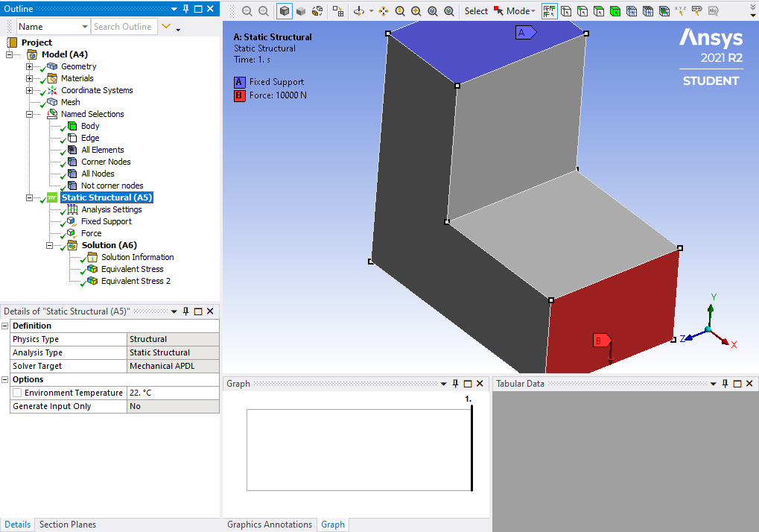The height and width of the screenshot is (532, 759).
Task: Collapse the Model (A4) tree node
Action: (9, 54)
